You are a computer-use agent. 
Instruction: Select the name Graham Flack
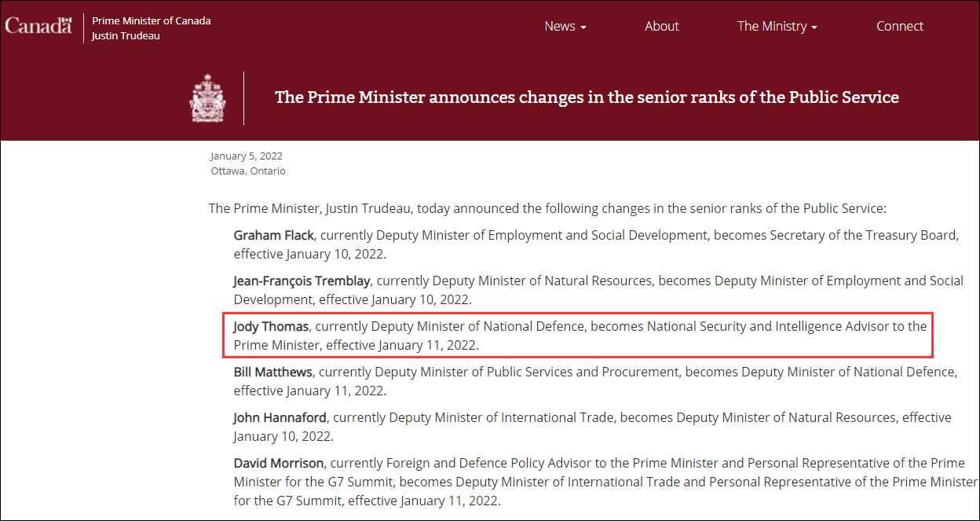pos(273,235)
